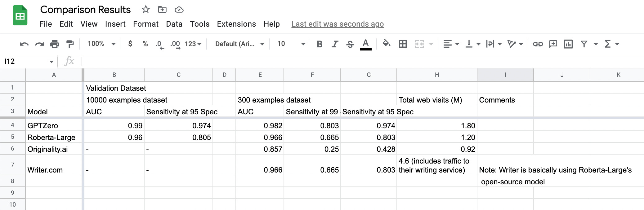644x210 pixels.
Task: Open the Tools menu
Action: coord(200,24)
